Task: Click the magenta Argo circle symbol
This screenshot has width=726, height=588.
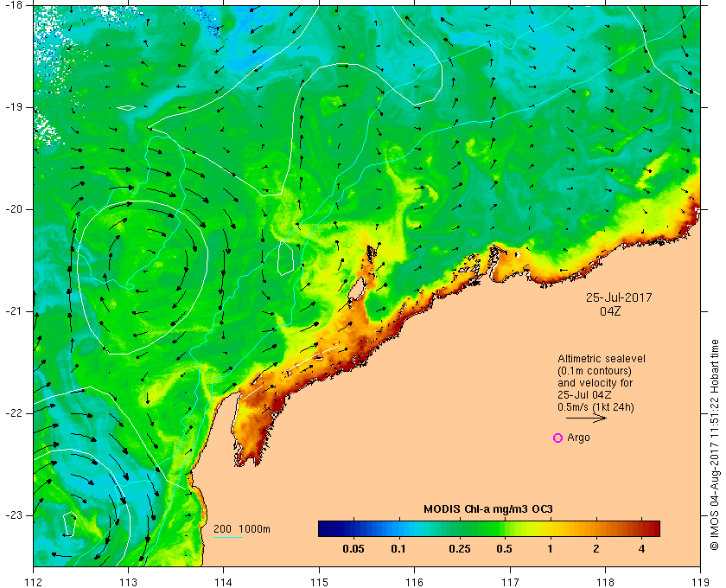Action: click(558, 438)
